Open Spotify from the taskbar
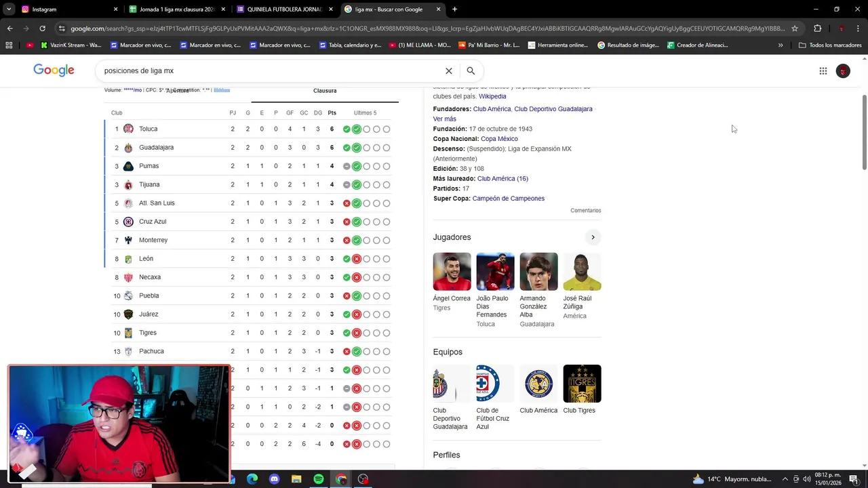 pos(319,479)
